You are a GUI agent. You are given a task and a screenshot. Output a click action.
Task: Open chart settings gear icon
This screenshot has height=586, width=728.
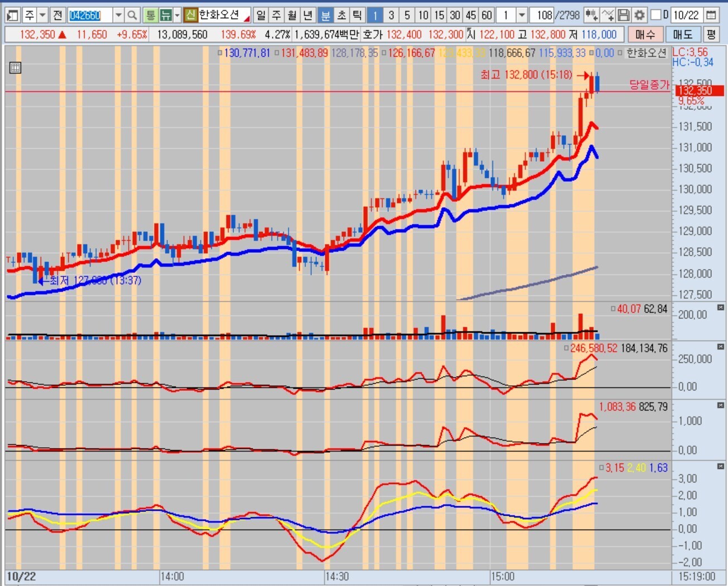[640, 15]
